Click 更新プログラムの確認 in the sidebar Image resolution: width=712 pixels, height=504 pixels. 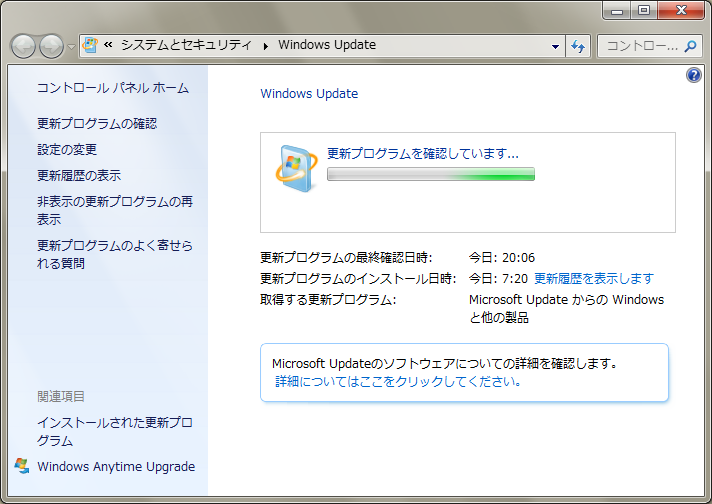97,124
